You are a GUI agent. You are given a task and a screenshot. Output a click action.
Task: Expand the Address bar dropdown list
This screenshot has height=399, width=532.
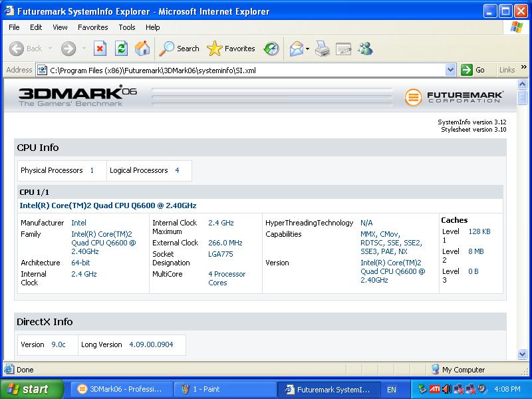pos(450,70)
